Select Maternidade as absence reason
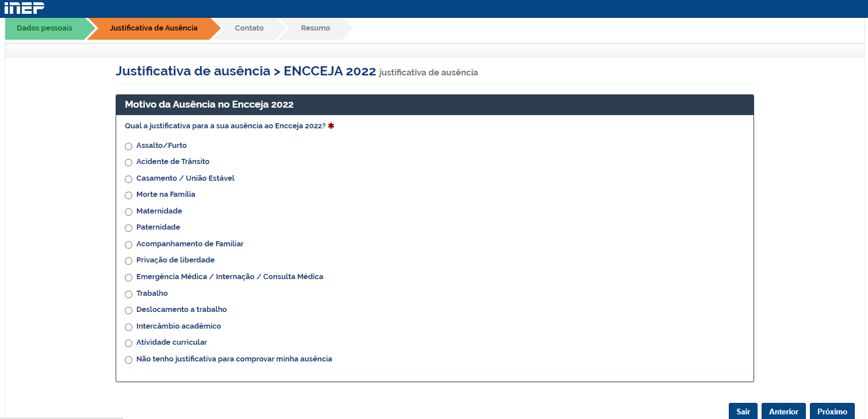This screenshot has width=868, height=419. pyautogui.click(x=129, y=212)
